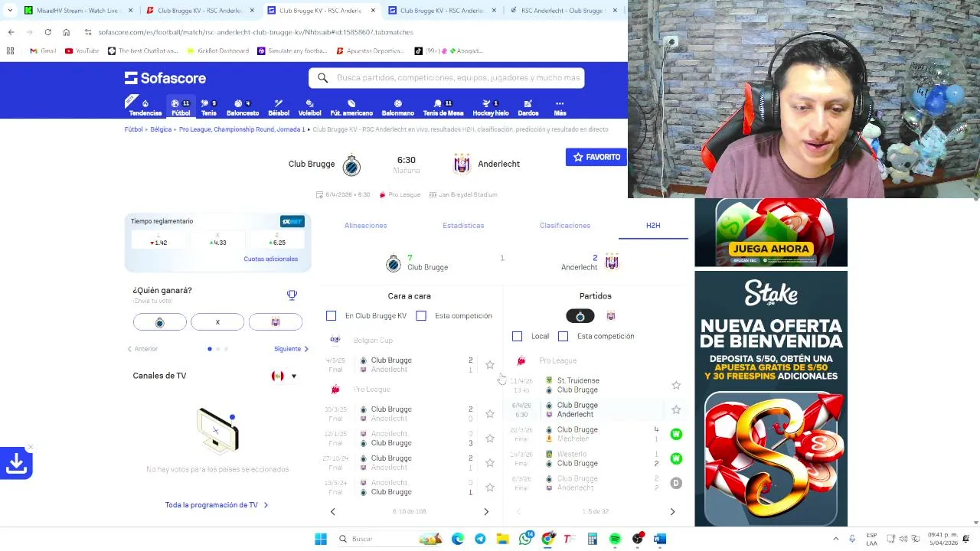Vote for Club Brugge to win
The height and width of the screenshot is (551, 980).
pos(159,322)
